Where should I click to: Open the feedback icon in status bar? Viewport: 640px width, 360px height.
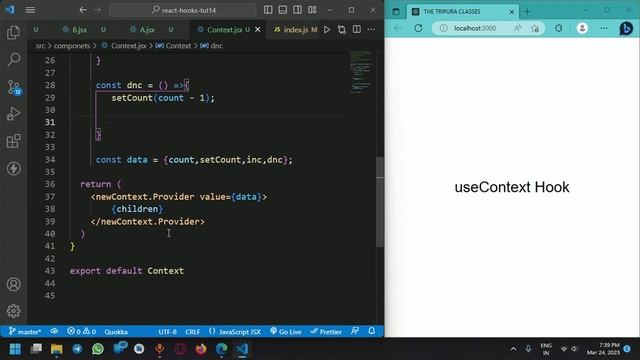click(355, 331)
